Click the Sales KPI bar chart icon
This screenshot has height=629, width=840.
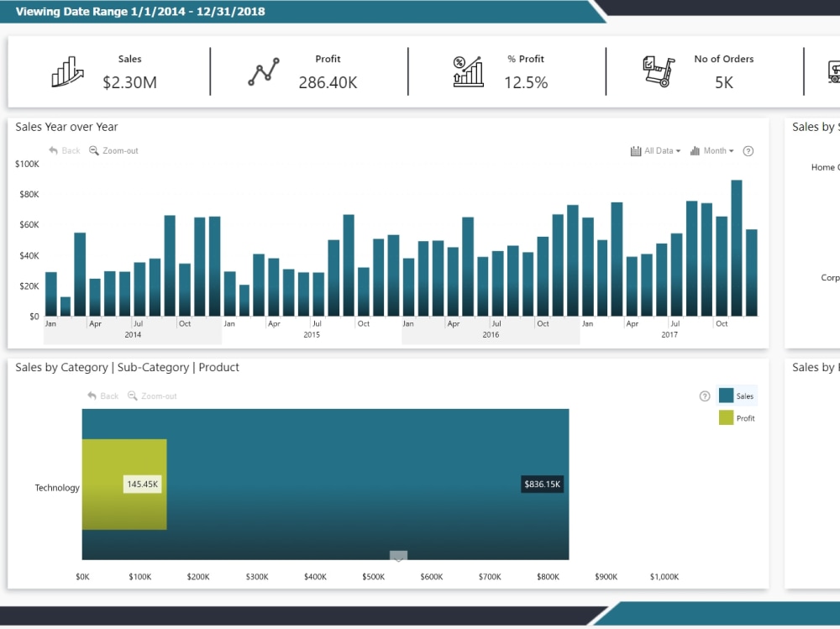pyautogui.click(x=67, y=71)
